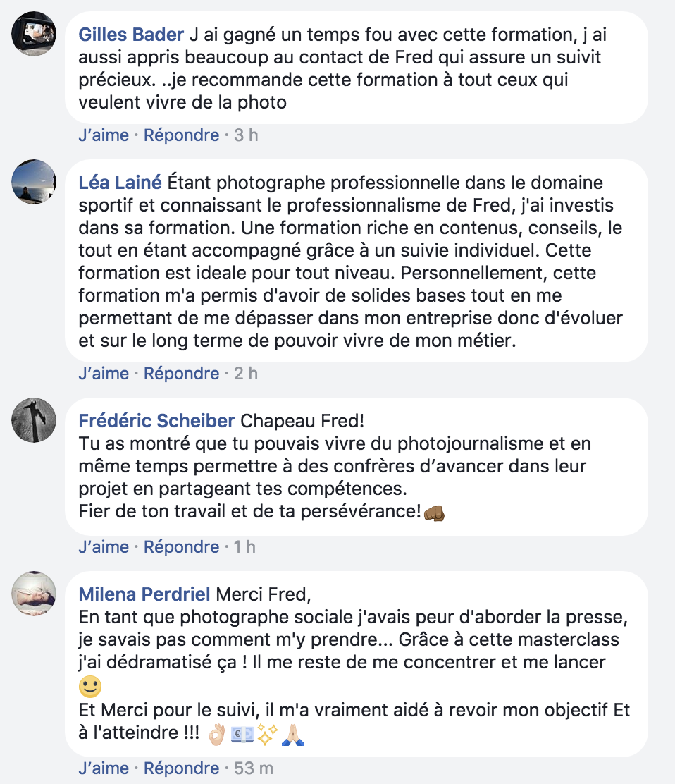Image resolution: width=675 pixels, height=784 pixels.
Task: Like Milena Perdriel's comment with J'aime
Action: [104, 768]
